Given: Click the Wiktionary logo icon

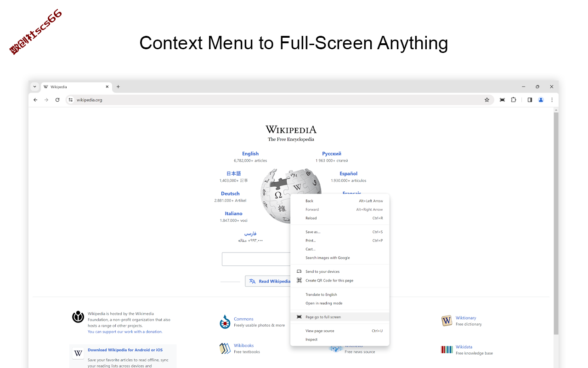Looking at the screenshot, I should tap(447, 321).
